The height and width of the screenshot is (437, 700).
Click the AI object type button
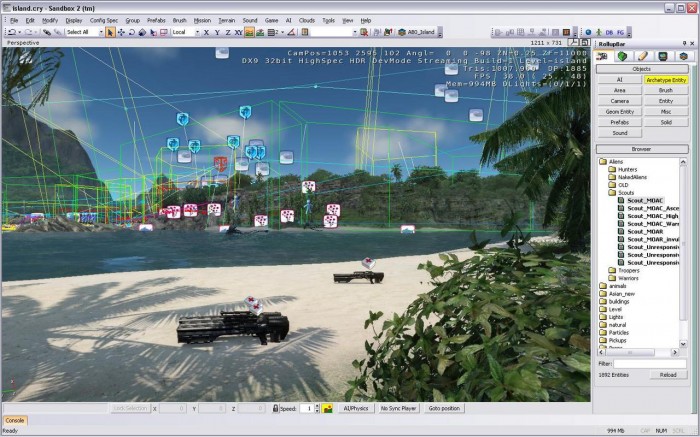point(620,79)
